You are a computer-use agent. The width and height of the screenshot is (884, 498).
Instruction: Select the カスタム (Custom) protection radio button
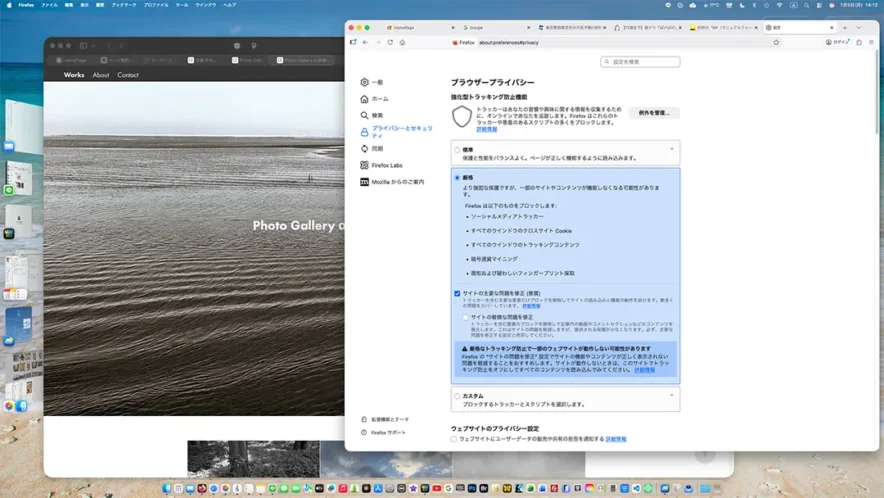[457, 396]
